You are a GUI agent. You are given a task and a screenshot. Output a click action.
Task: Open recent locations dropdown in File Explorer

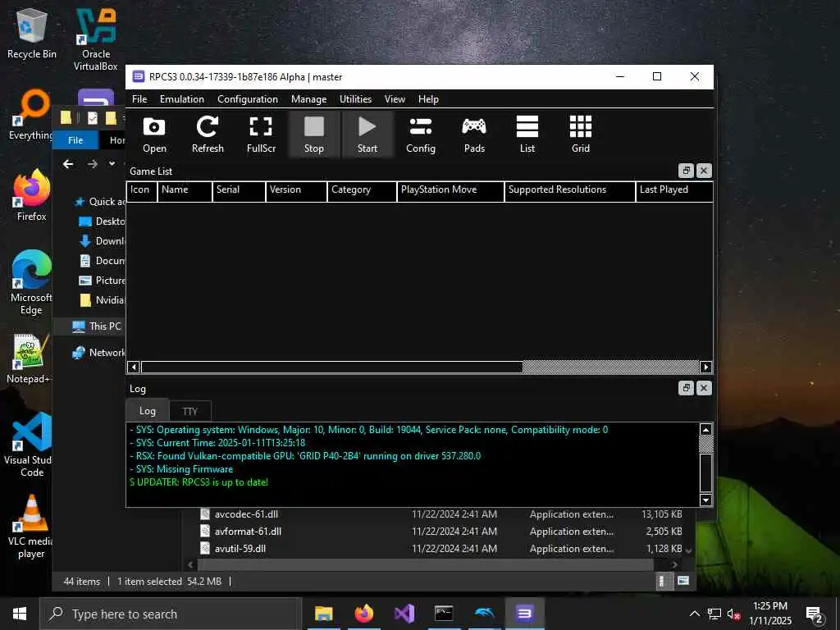coord(112,164)
